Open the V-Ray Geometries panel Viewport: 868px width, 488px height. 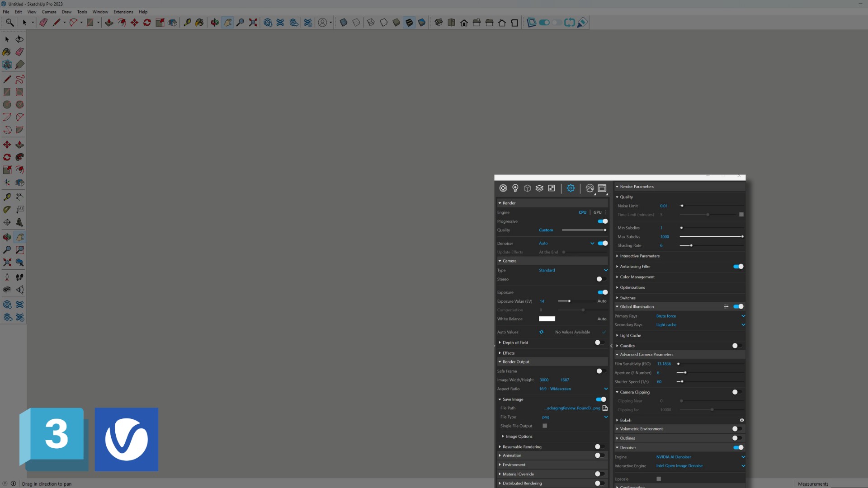(x=527, y=188)
